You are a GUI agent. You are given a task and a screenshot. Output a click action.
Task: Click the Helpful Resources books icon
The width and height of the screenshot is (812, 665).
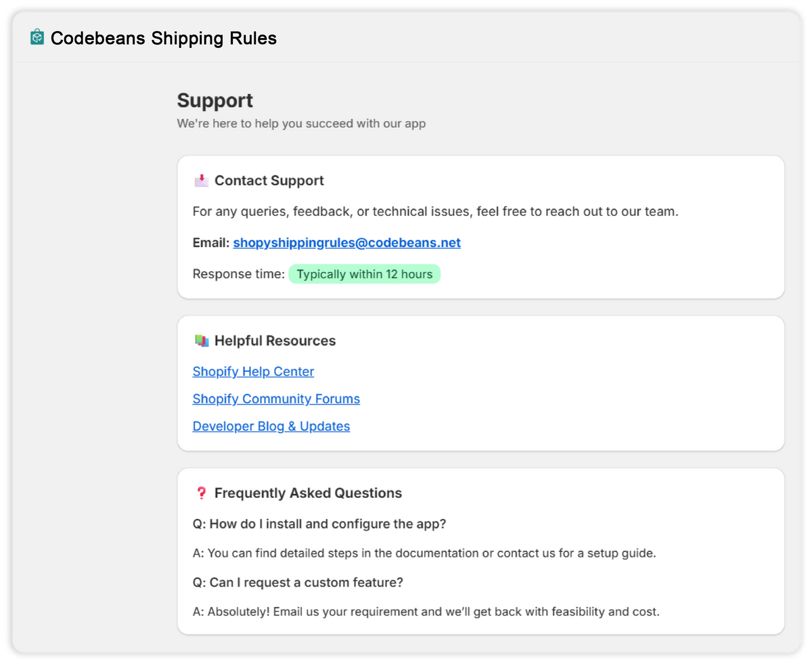[x=201, y=340]
